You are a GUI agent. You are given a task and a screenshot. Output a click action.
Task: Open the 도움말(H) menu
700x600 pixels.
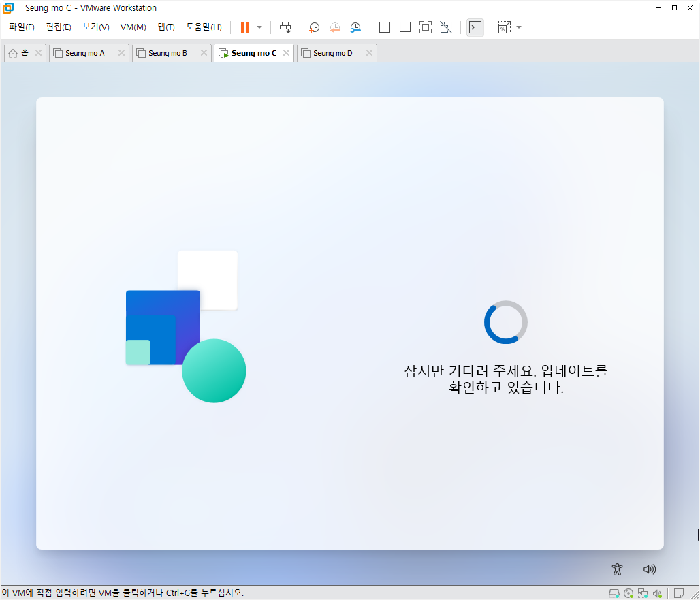[x=204, y=27]
